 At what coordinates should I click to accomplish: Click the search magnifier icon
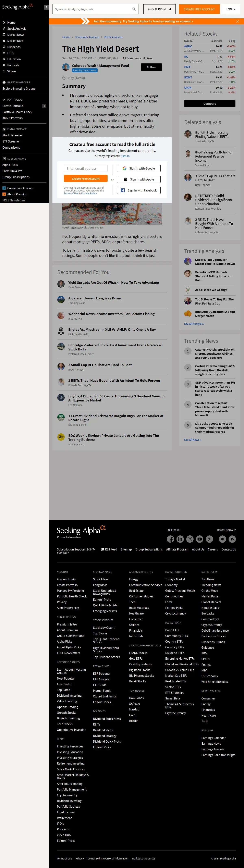[134, 9]
